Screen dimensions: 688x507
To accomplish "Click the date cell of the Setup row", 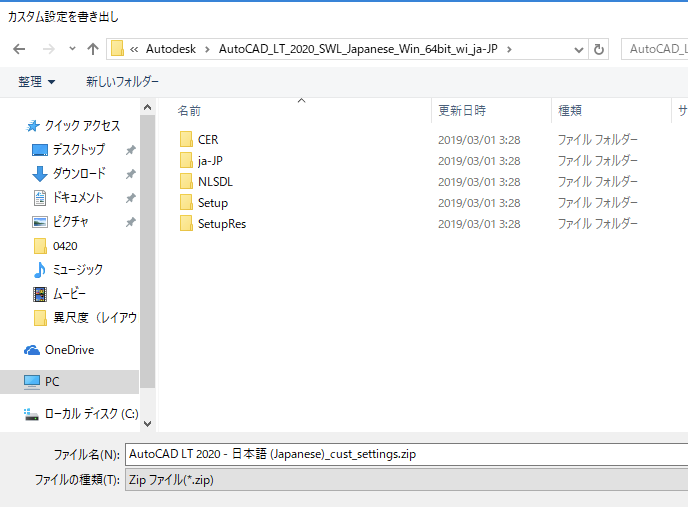I will [x=479, y=203].
